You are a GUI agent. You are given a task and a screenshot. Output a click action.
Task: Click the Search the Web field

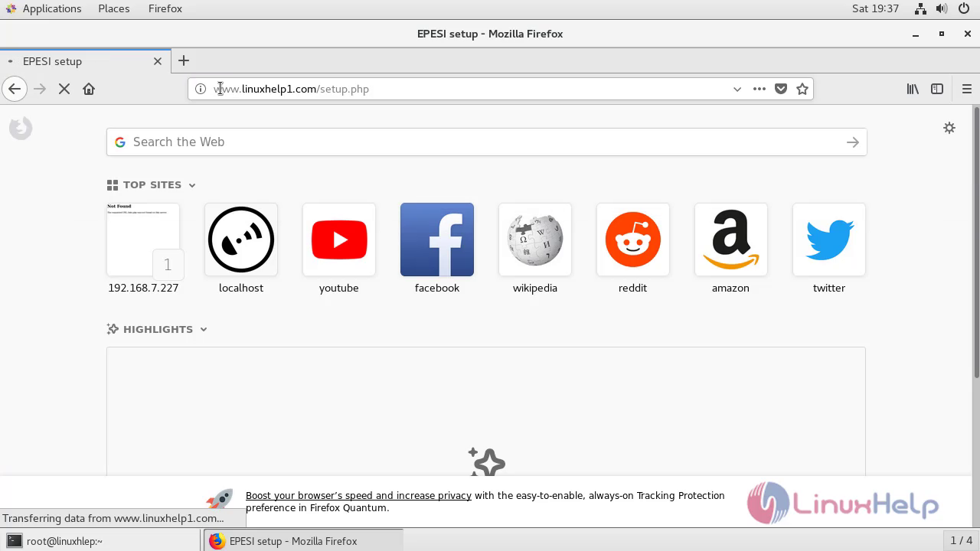(486, 142)
